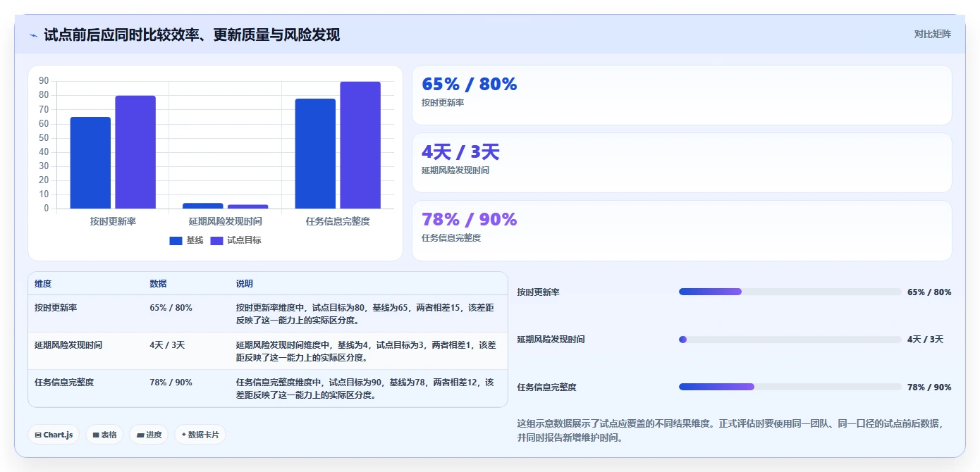Click the 按时更新率 label under 65% card
980x472 pixels.
point(443,103)
